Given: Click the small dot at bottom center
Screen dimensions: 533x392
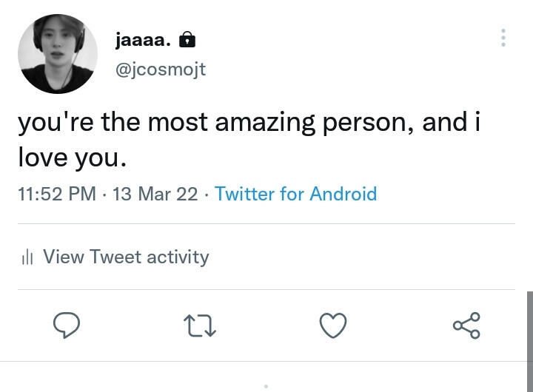Looking at the screenshot, I should (266, 385).
